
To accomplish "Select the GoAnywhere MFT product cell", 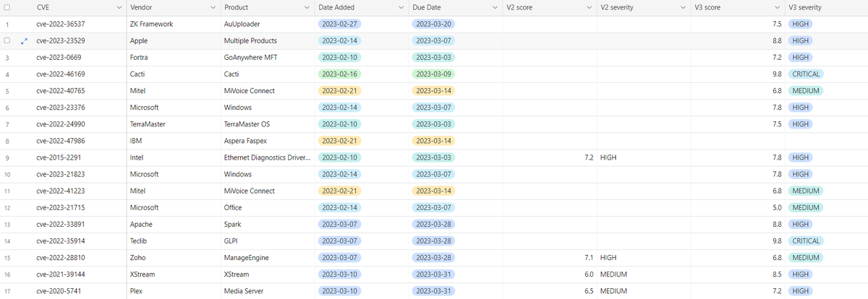I will [x=268, y=57].
